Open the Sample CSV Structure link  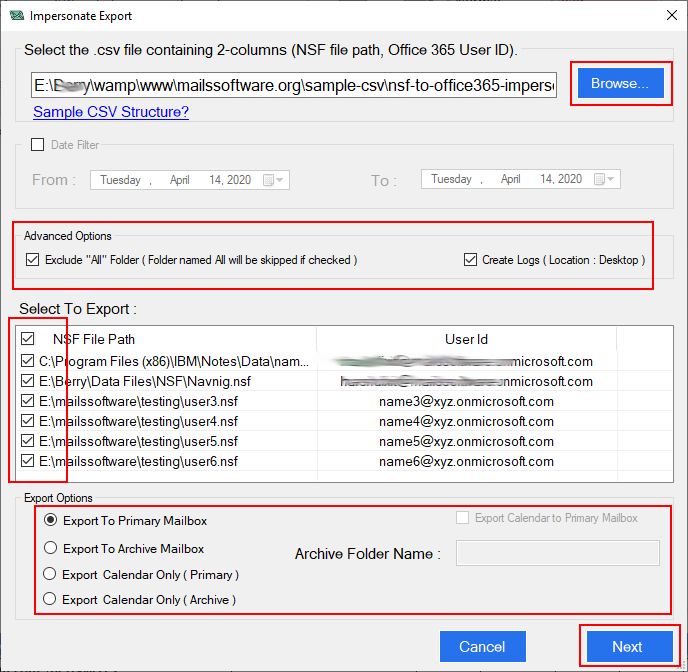pos(111,112)
